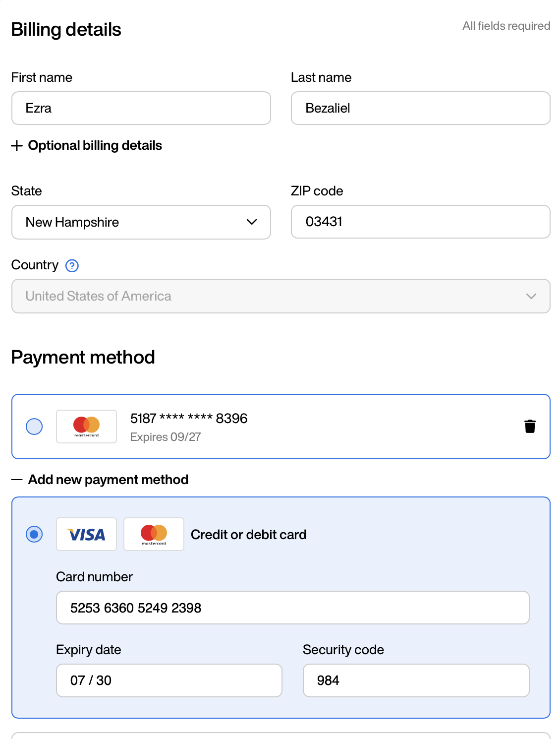The image size is (560, 739).
Task: Click the 'Security code' label
Action: 343,650
